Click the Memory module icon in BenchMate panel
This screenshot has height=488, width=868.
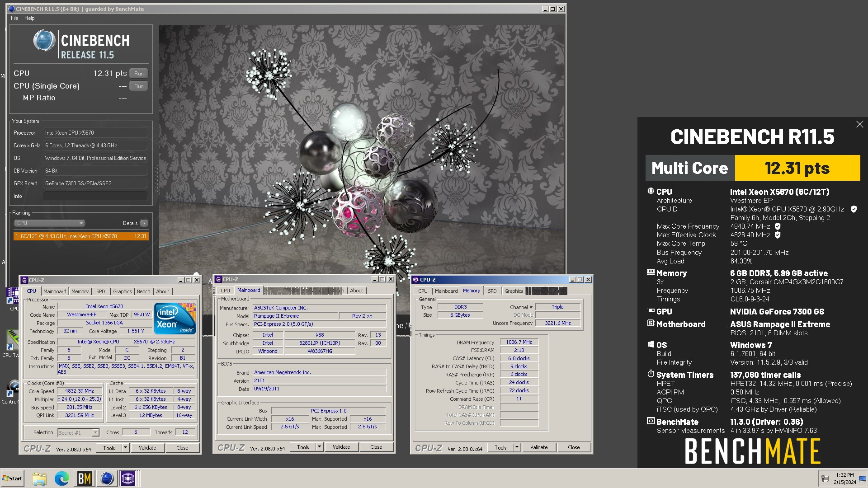click(651, 272)
